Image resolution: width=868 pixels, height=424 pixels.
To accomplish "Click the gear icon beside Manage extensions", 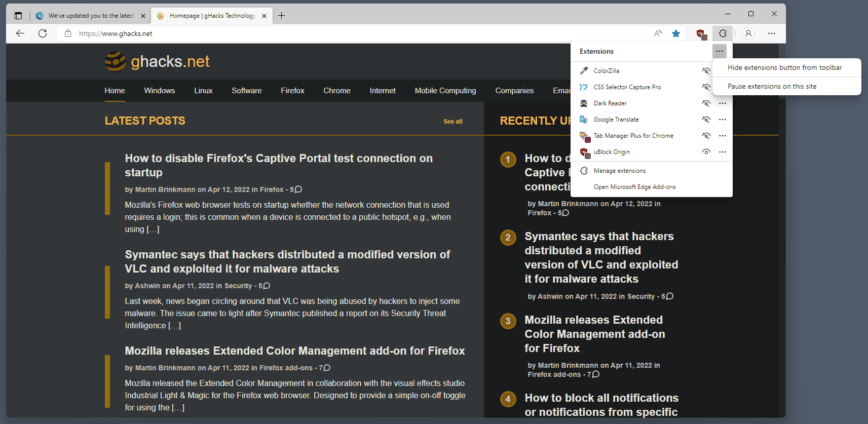I will coord(584,171).
